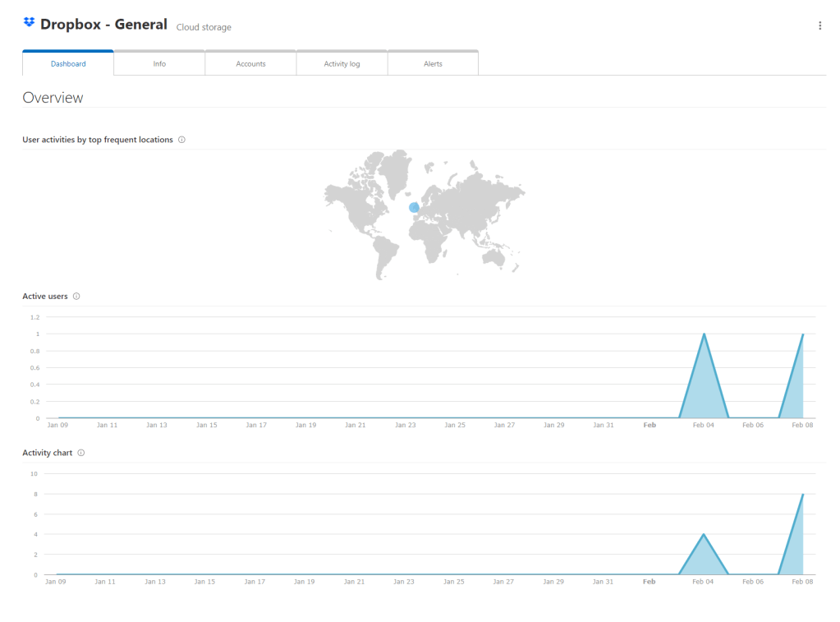Click info icon next to Activity chart

[80, 453]
